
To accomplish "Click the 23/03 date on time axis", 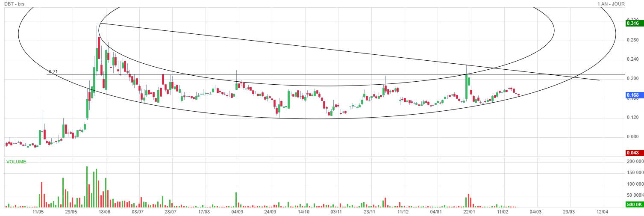I will [569, 212].
